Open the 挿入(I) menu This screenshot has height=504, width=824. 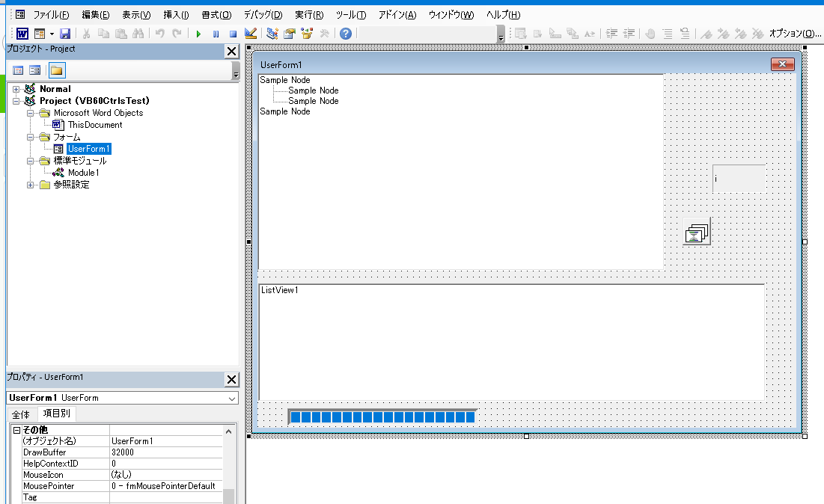tap(176, 15)
